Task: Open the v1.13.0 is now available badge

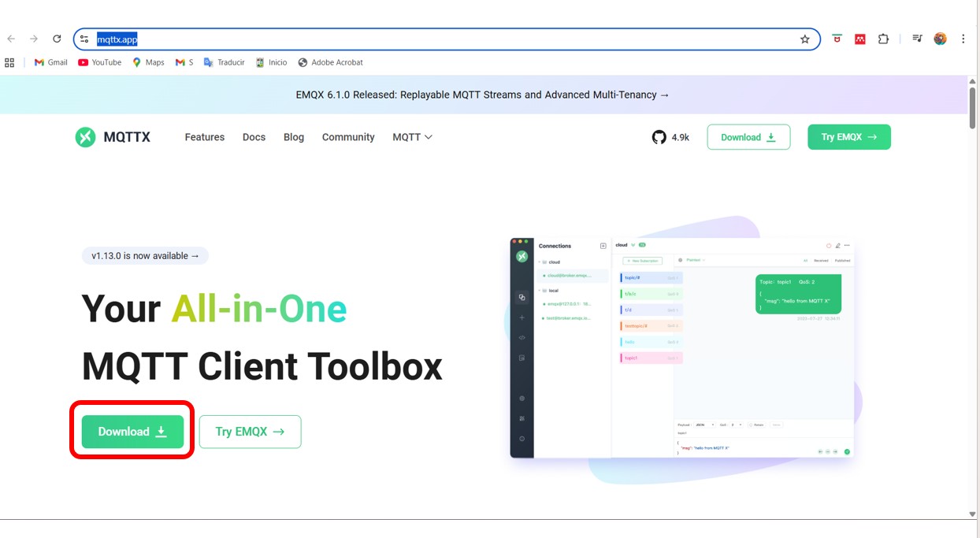Action: tap(145, 256)
